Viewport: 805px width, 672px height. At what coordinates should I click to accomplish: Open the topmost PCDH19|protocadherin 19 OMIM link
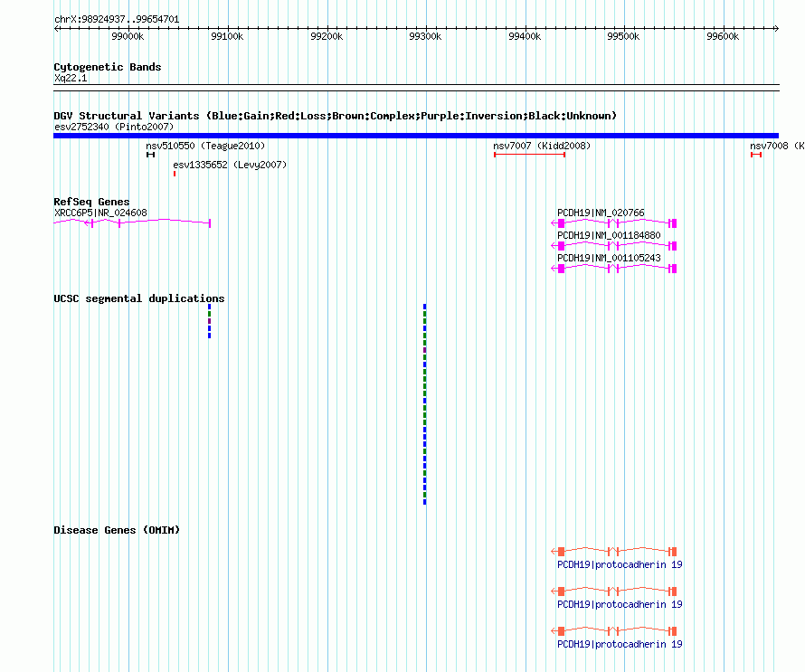pyautogui.click(x=620, y=564)
